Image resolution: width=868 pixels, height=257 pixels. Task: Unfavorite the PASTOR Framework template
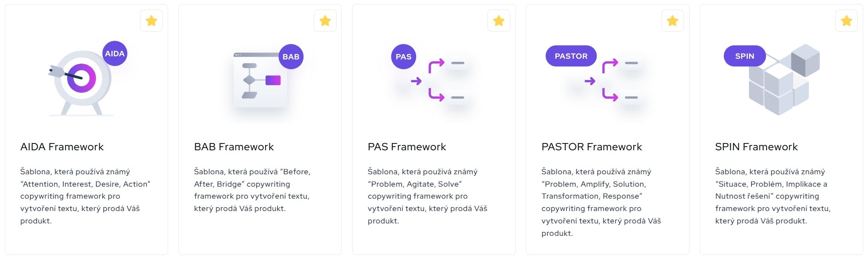[x=672, y=21]
